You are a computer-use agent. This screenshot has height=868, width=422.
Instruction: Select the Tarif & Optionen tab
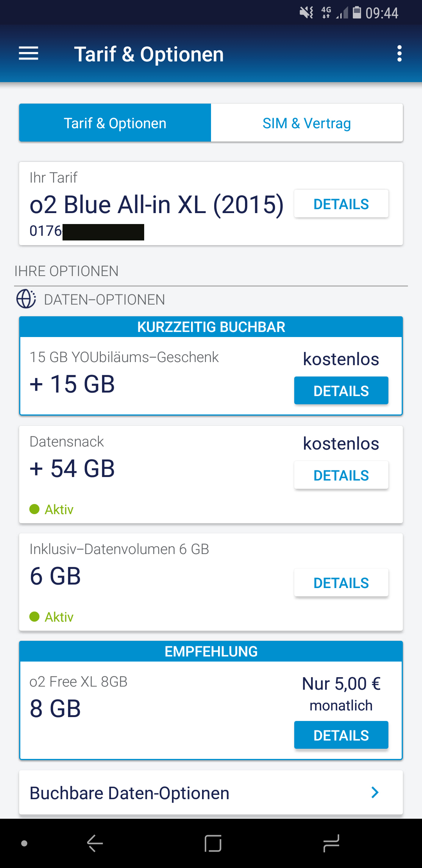(x=115, y=123)
